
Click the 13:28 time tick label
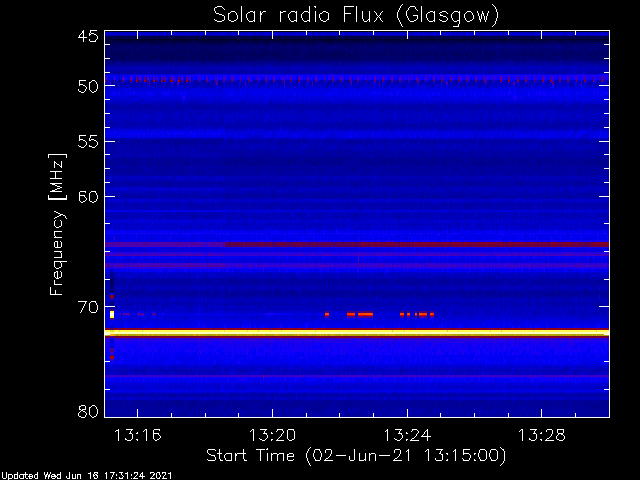542,435
